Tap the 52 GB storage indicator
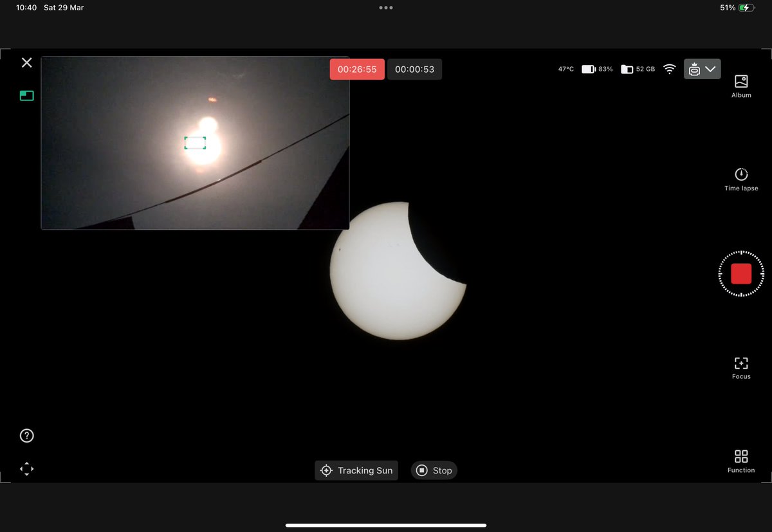The width and height of the screenshot is (772, 532). [638, 69]
